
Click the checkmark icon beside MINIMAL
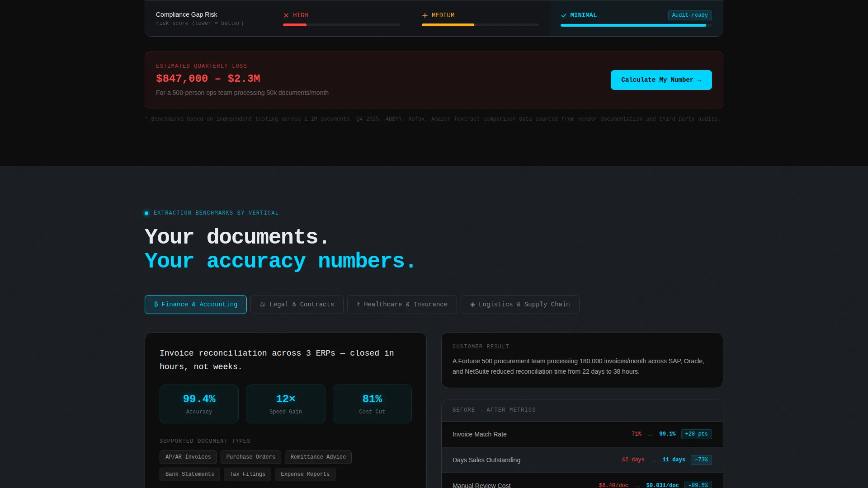(564, 15)
